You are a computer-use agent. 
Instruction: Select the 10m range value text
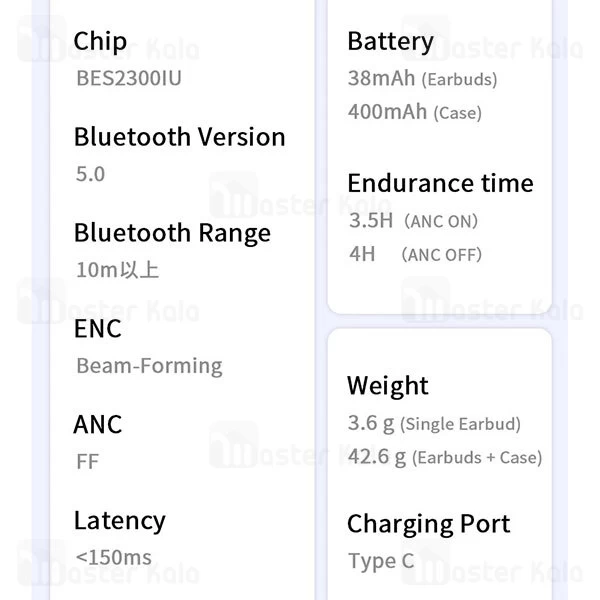coord(117,269)
